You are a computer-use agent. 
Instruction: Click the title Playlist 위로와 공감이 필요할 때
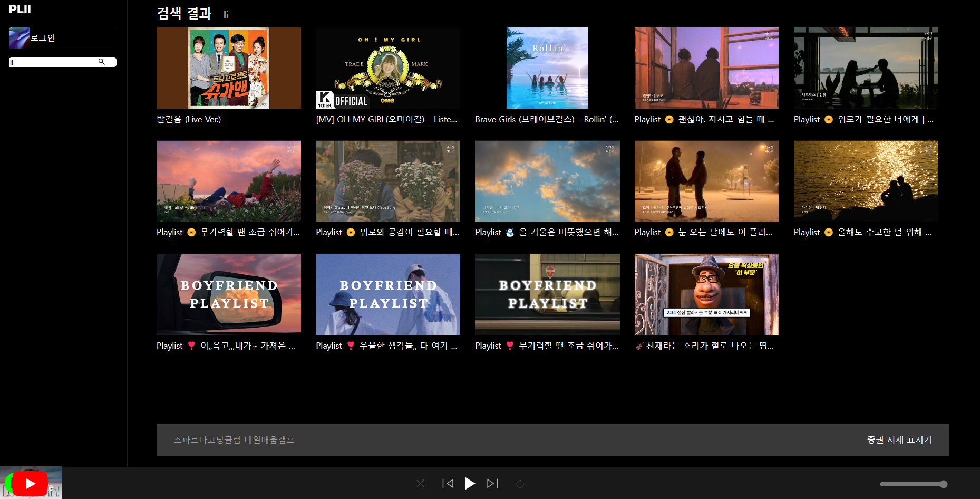(387, 232)
